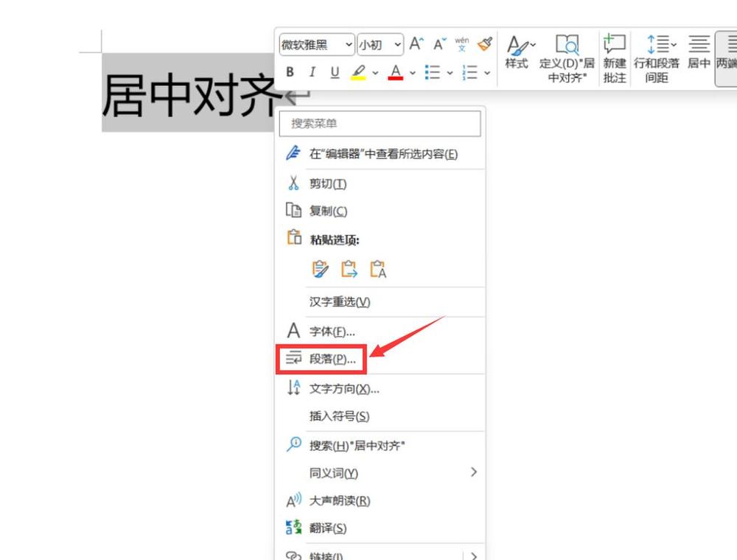737x560 pixels.
Task: Select the merge formatting paste icon
Action: click(349, 270)
